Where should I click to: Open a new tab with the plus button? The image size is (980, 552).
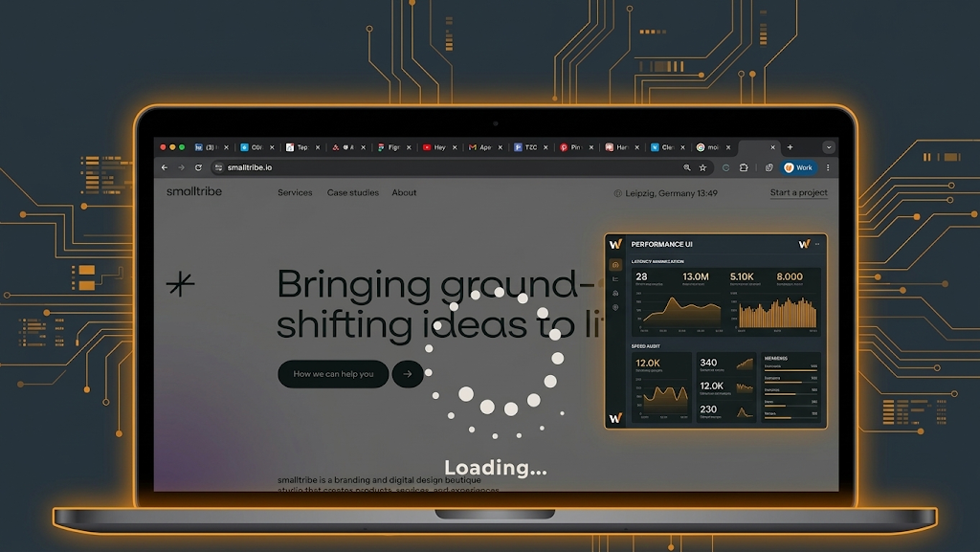pos(790,147)
